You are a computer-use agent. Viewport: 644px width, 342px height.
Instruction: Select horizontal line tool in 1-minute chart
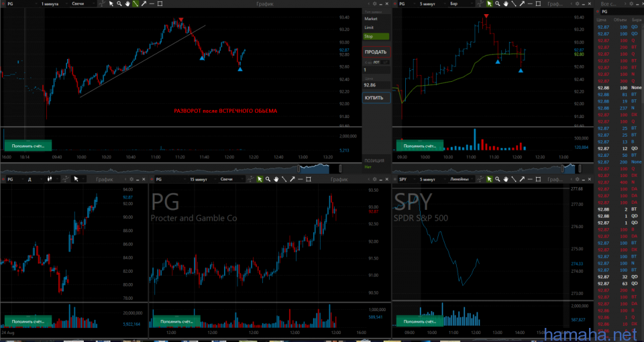click(x=152, y=4)
